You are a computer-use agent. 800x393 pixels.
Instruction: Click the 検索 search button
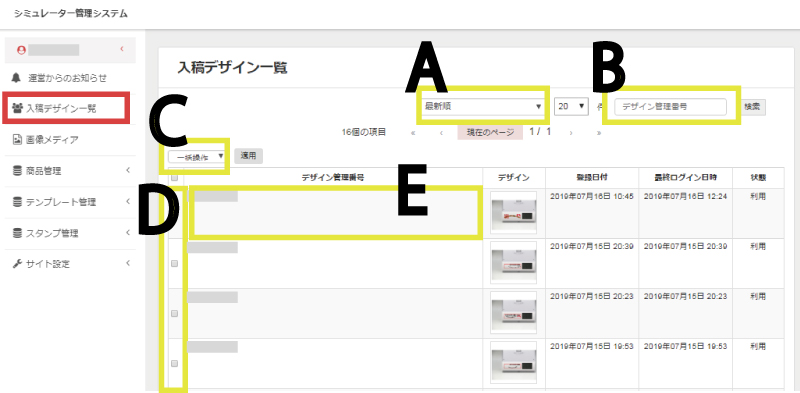coord(752,107)
